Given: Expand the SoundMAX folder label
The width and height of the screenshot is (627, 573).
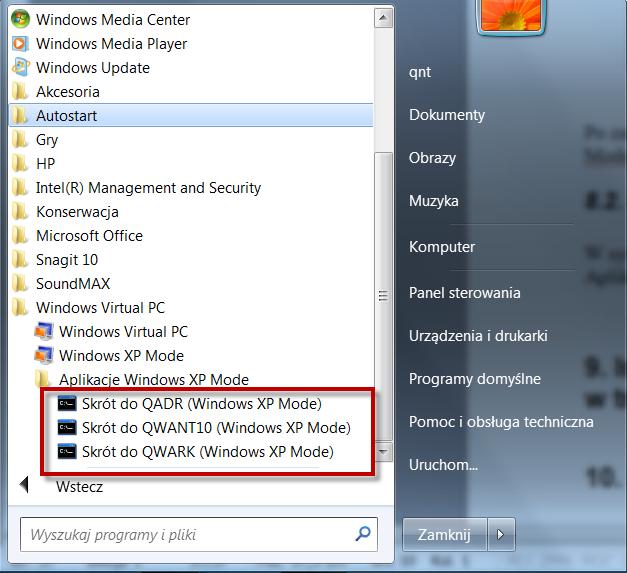Looking at the screenshot, I should click(x=73, y=284).
